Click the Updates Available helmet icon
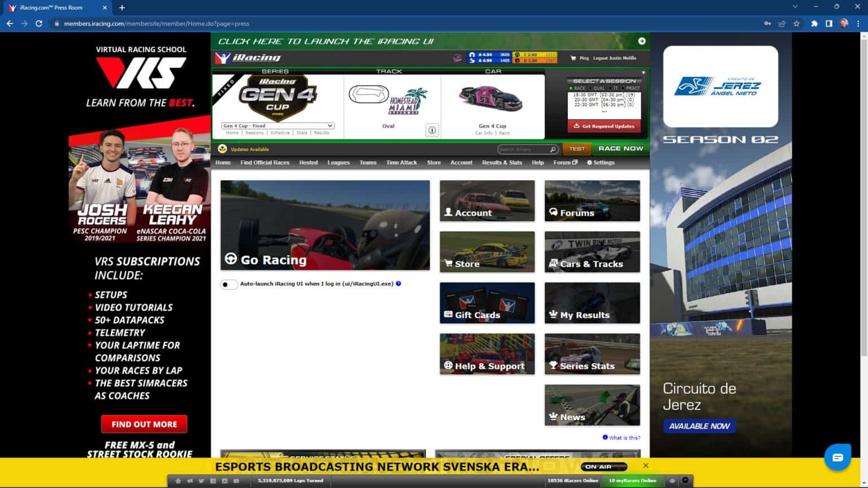Image resolution: width=868 pixels, height=488 pixels. coord(221,149)
